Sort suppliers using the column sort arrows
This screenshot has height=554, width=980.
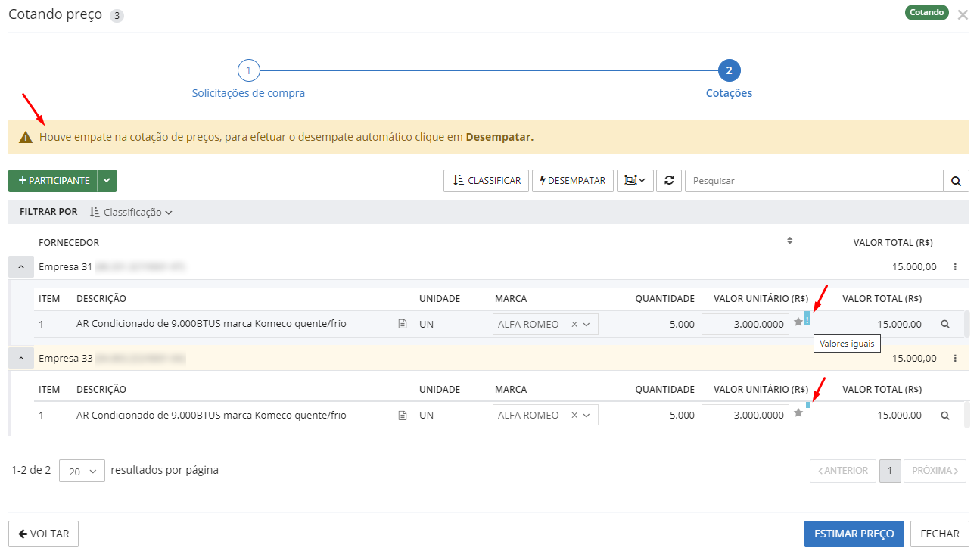pos(789,241)
